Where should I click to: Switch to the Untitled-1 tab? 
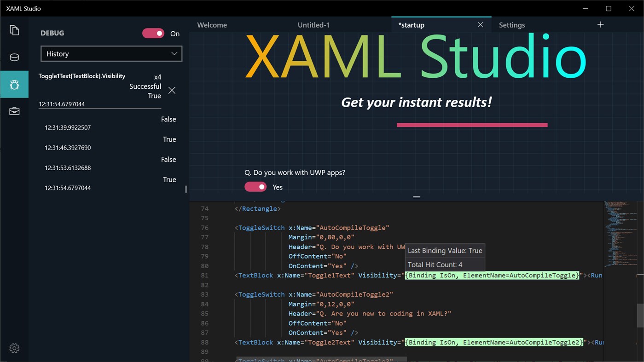coord(313,25)
